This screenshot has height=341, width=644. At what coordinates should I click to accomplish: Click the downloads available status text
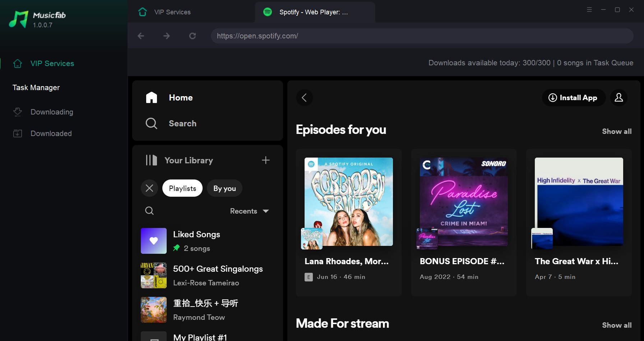click(x=531, y=63)
